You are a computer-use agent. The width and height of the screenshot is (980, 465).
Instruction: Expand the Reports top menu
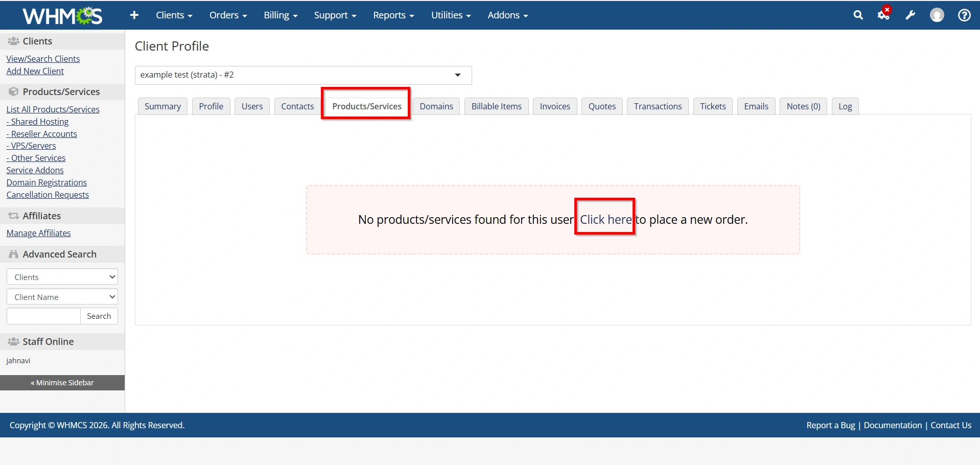393,15
